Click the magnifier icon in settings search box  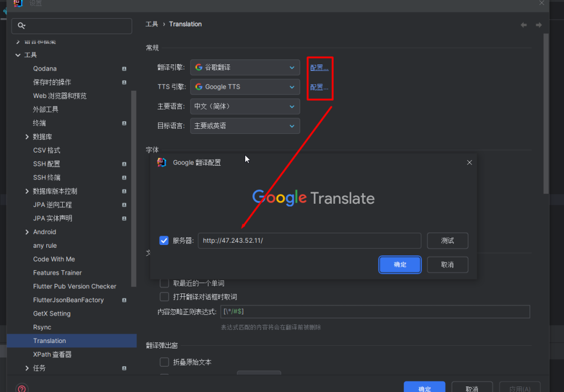[20, 26]
